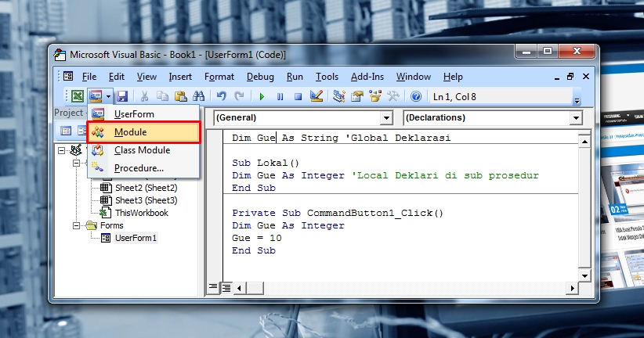The image size is (644, 338).
Task: Open the Format menu
Action: coord(219,77)
